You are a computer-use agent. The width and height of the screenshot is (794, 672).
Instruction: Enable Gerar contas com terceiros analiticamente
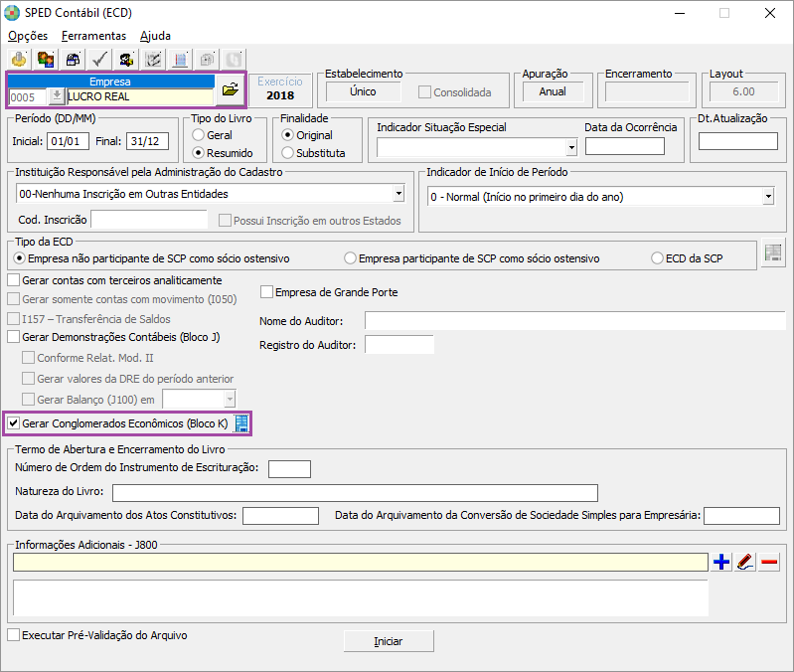[x=115, y=280]
